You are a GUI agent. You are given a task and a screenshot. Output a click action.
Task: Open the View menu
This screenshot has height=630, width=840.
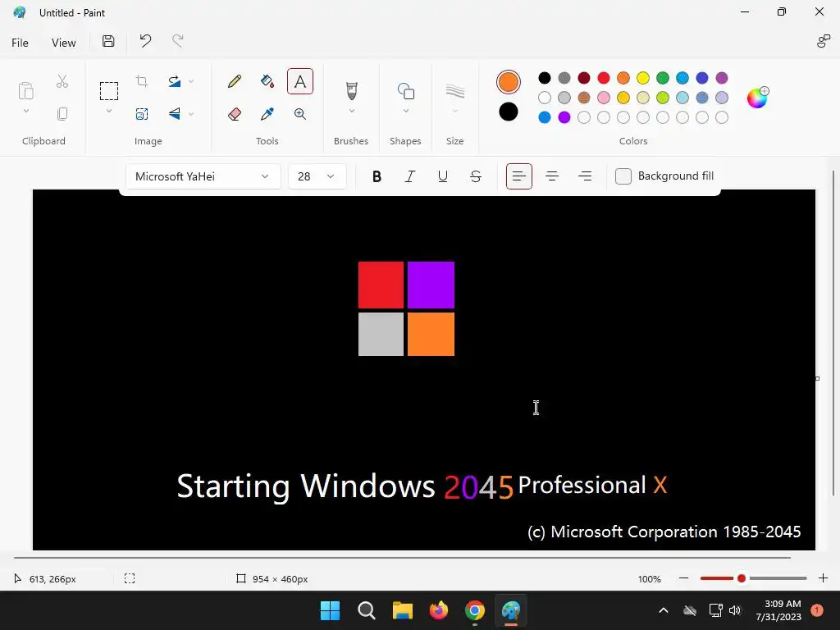click(x=63, y=43)
